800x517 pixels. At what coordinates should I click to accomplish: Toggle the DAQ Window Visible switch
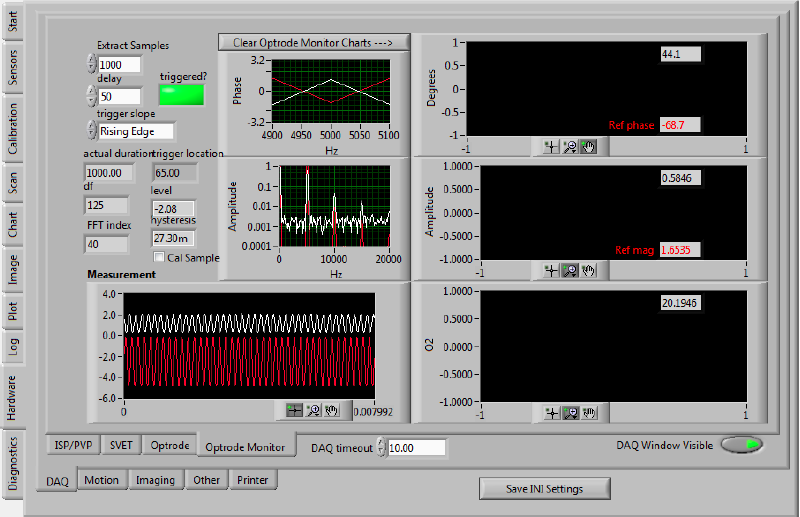742,445
